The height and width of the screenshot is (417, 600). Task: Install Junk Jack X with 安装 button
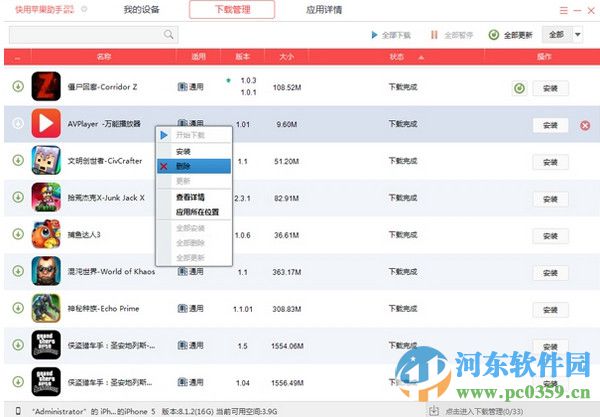[550, 199]
